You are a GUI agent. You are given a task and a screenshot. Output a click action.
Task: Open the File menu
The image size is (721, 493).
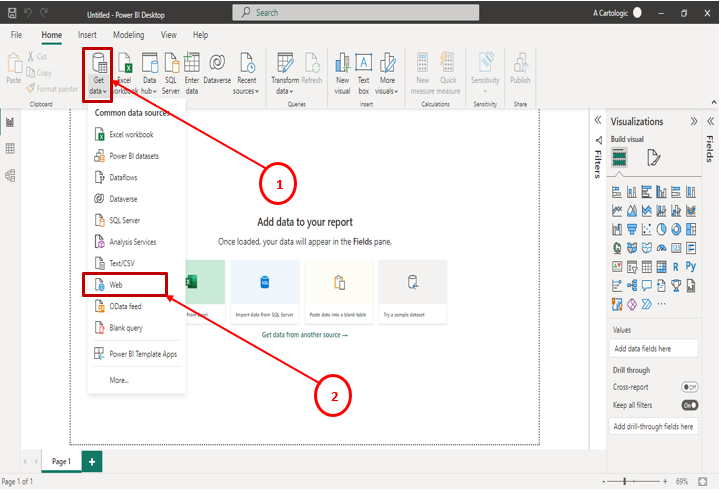click(x=16, y=35)
